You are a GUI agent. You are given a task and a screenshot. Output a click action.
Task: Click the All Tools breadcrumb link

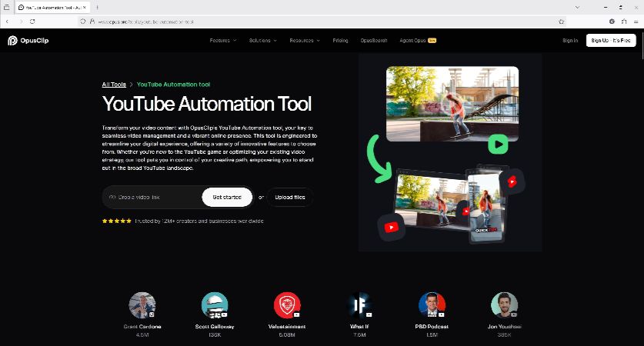tap(114, 85)
